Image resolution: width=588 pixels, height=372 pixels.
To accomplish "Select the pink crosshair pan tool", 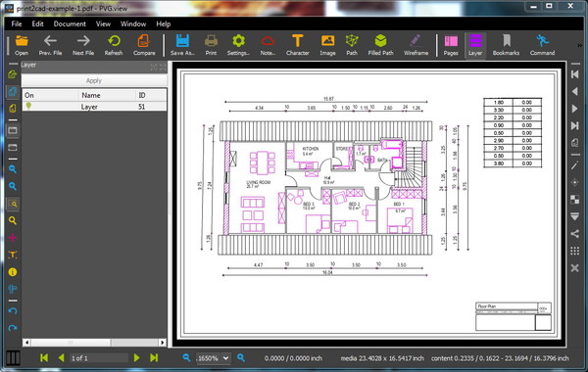I will tap(13, 238).
